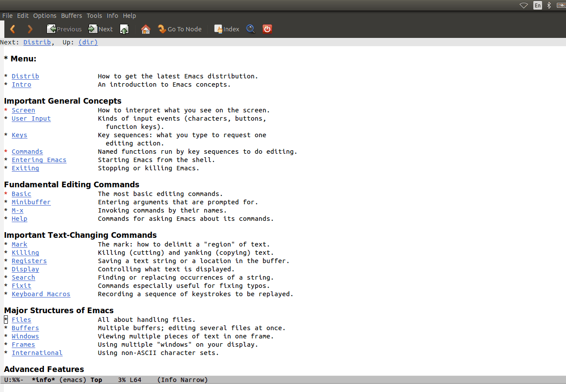Screen dimensions: 566x392
Task: Open the Registers node link
Action: point(29,261)
